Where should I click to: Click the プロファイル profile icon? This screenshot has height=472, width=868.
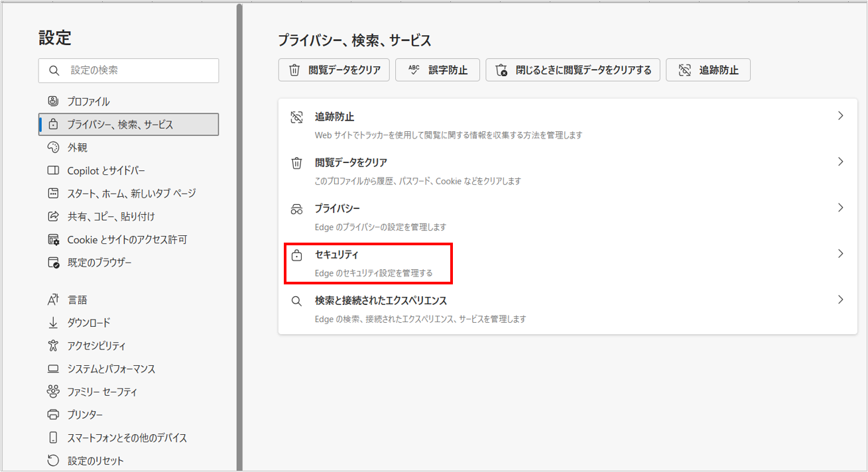[x=54, y=101]
